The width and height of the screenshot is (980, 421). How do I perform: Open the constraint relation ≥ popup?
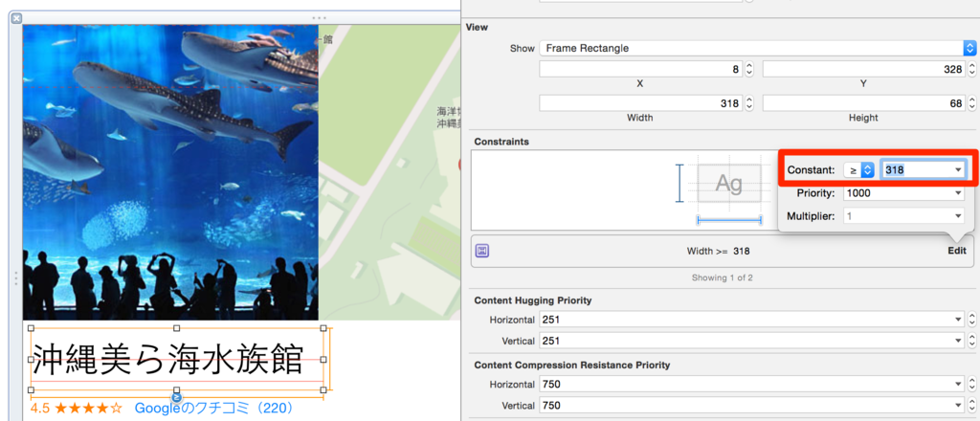(x=858, y=170)
